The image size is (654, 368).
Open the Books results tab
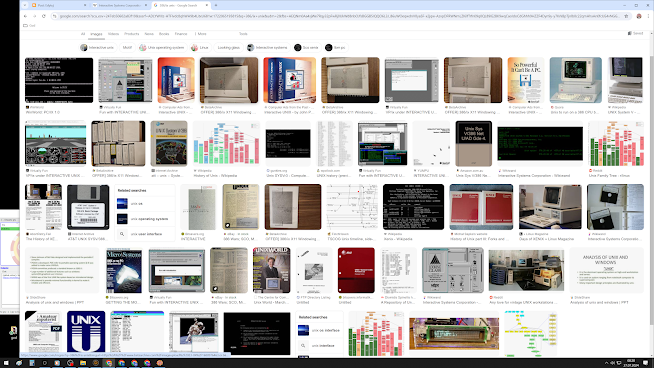click(x=164, y=34)
